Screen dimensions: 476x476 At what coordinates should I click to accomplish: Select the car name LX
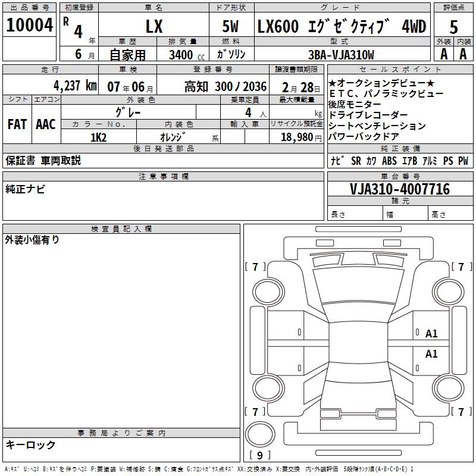pyautogui.click(x=154, y=26)
